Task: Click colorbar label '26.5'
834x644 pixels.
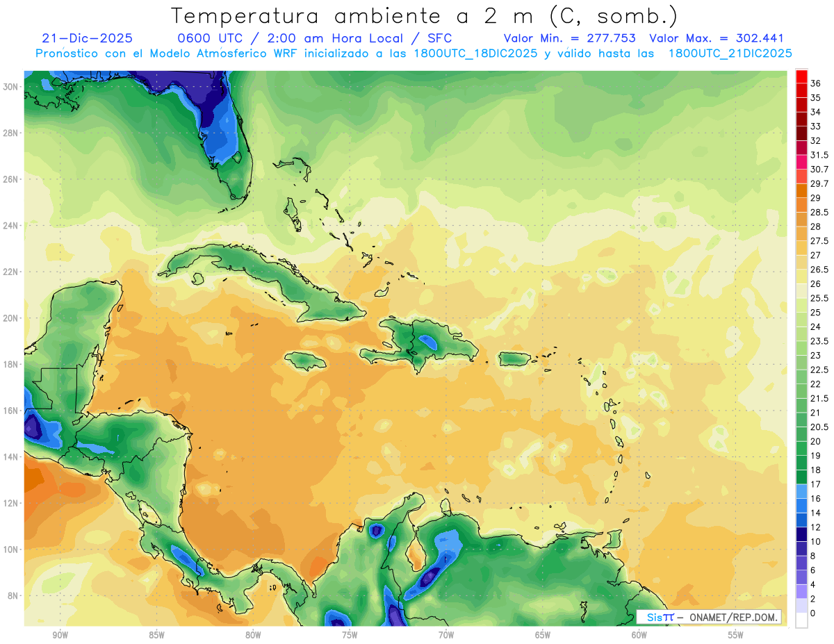Action: [819, 270]
